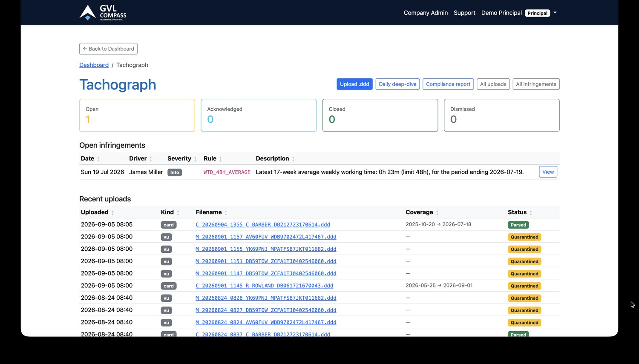Image resolution: width=639 pixels, height=364 pixels.
Task: View the James Miller infringement
Action: [x=548, y=172]
